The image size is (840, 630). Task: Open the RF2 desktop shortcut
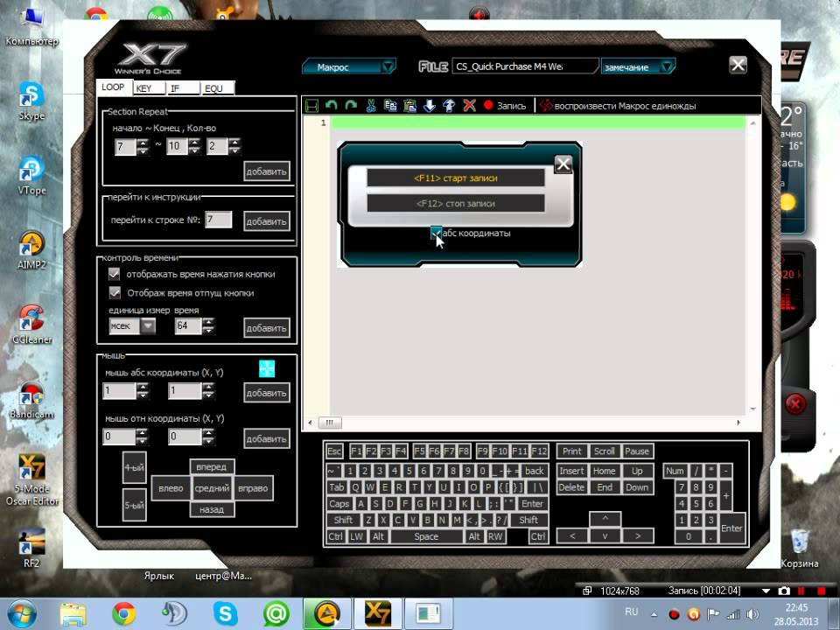[x=31, y=548]
